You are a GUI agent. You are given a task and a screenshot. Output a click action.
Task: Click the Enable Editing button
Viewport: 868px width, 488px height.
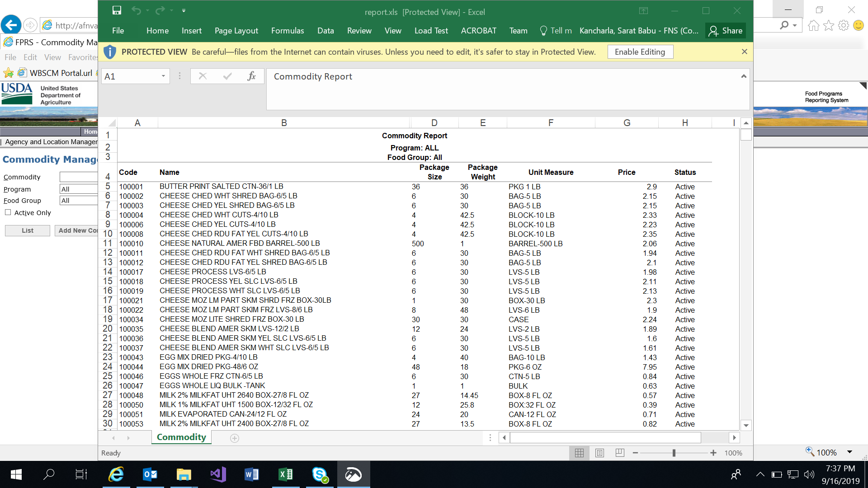tap(640, 52)
